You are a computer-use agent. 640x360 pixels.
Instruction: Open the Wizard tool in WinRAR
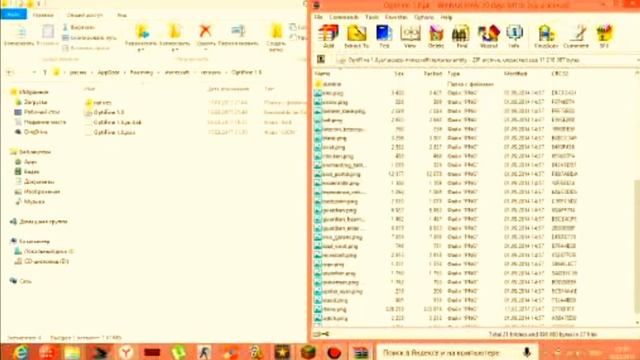click(x=489, y=36)
